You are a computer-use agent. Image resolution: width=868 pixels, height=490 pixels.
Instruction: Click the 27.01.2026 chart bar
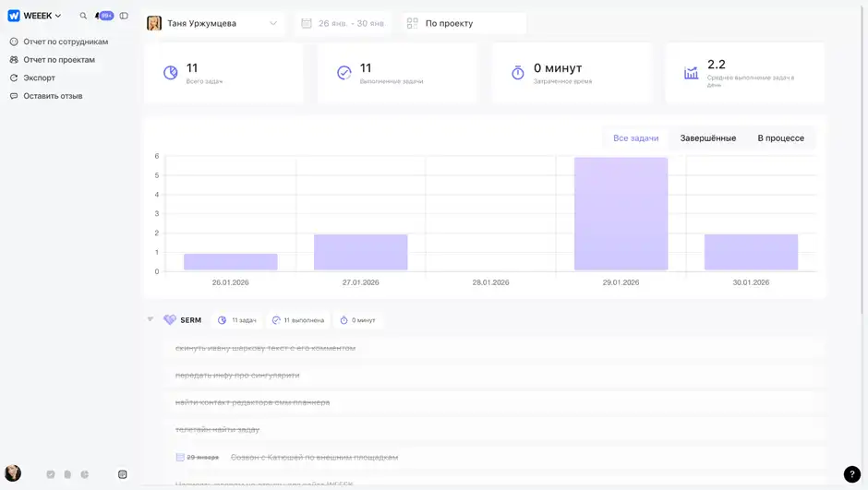[360, 252]
